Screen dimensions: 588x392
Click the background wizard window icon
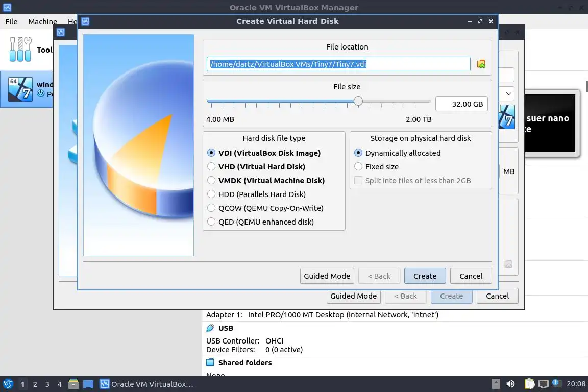(61, 32)
